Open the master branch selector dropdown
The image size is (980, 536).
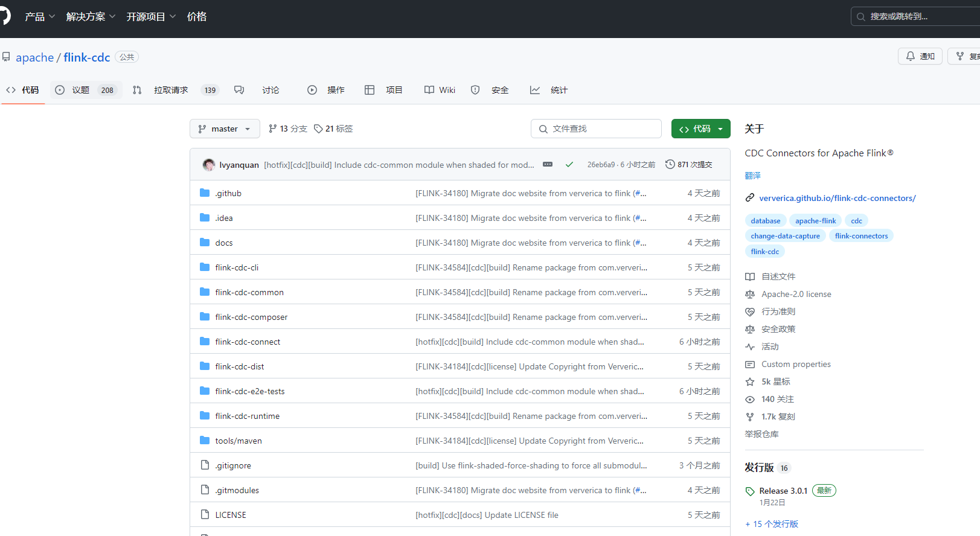(x=225, y=129)
